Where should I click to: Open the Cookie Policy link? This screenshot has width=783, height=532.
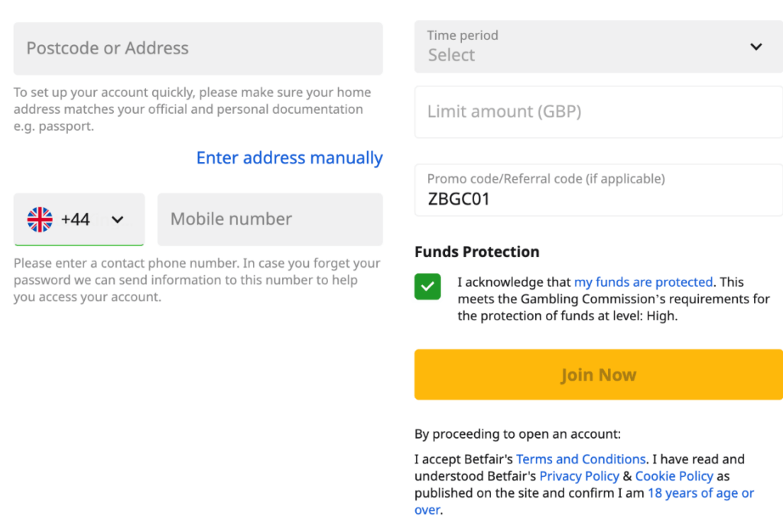coord(674,476)
